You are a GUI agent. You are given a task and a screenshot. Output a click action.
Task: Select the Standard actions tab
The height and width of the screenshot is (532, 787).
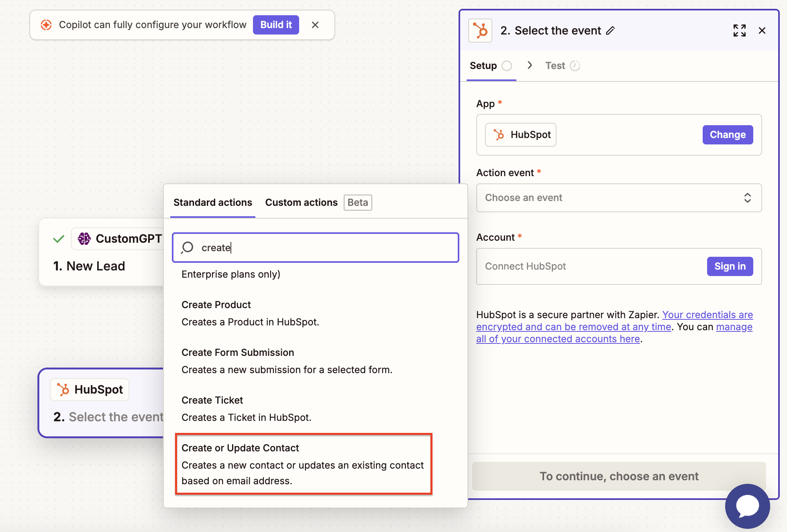click(x=212, y=203)
